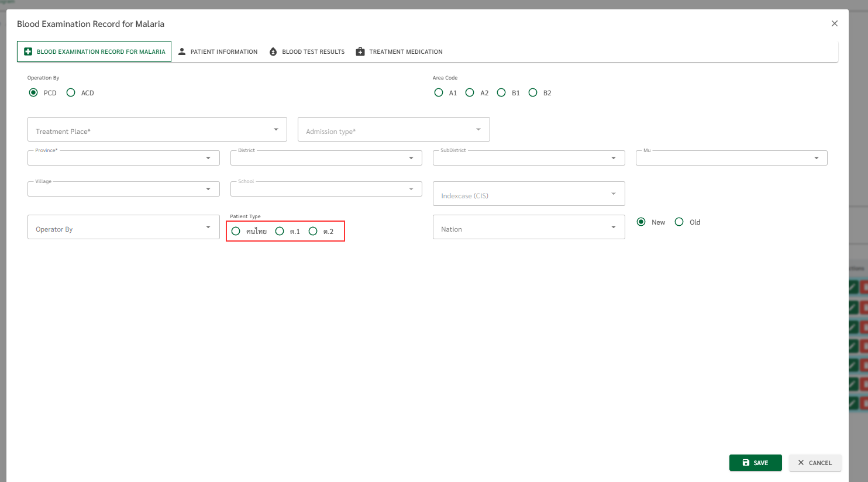The height and width of the screenshot is (482, 868).
Task: Close the Blood Examination Record dialog
Action: [835, 23]
